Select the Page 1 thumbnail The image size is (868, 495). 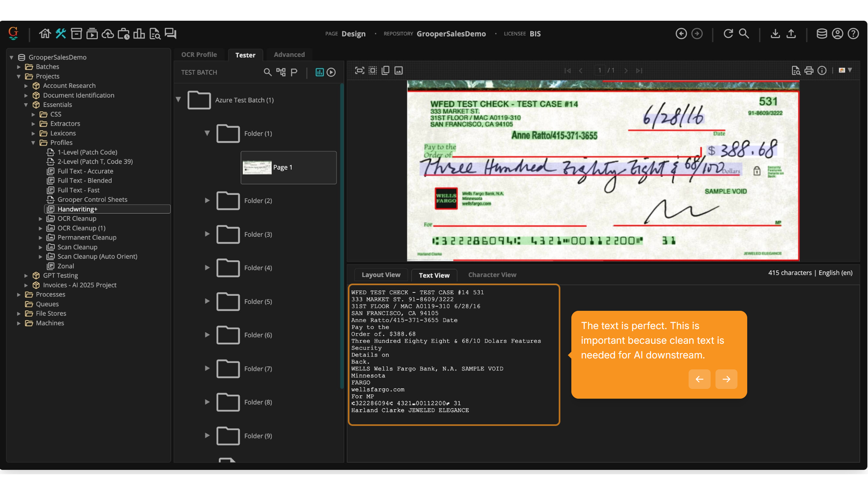[289, 168]
